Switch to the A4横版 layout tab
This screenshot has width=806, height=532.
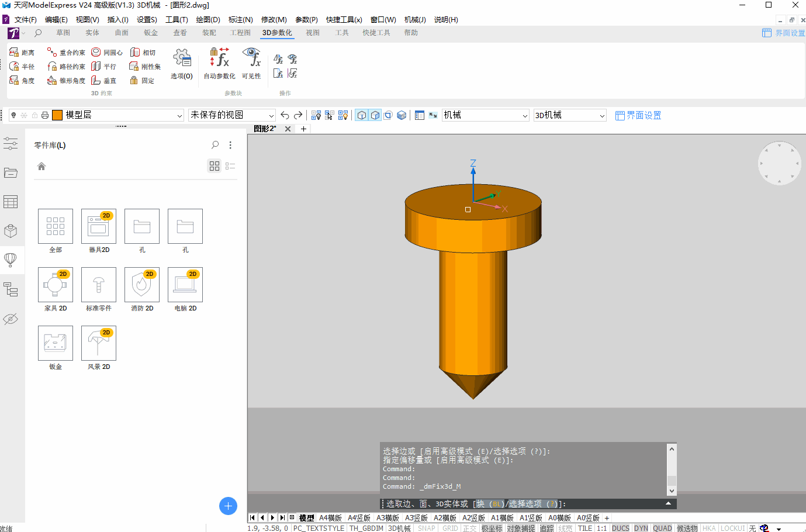pos(330,517)
